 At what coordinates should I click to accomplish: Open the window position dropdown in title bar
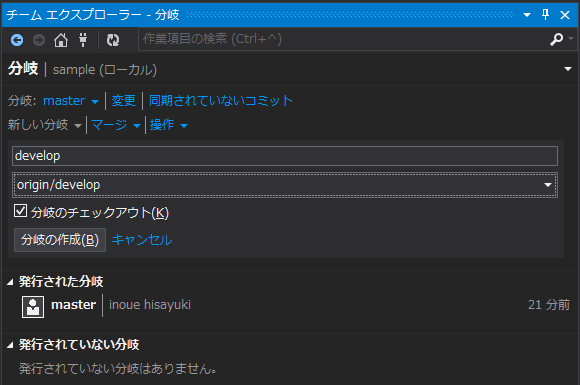[x=527, y=15]
